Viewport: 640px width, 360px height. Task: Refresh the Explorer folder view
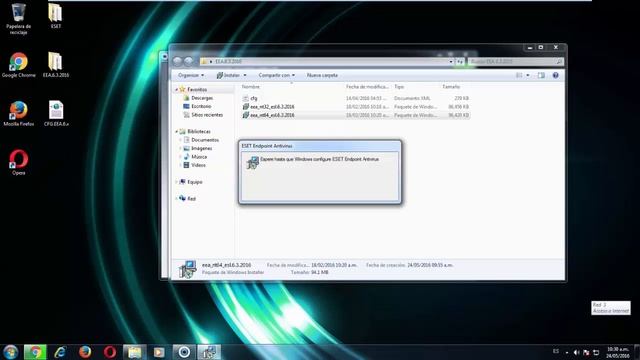(x=460, y=62)
